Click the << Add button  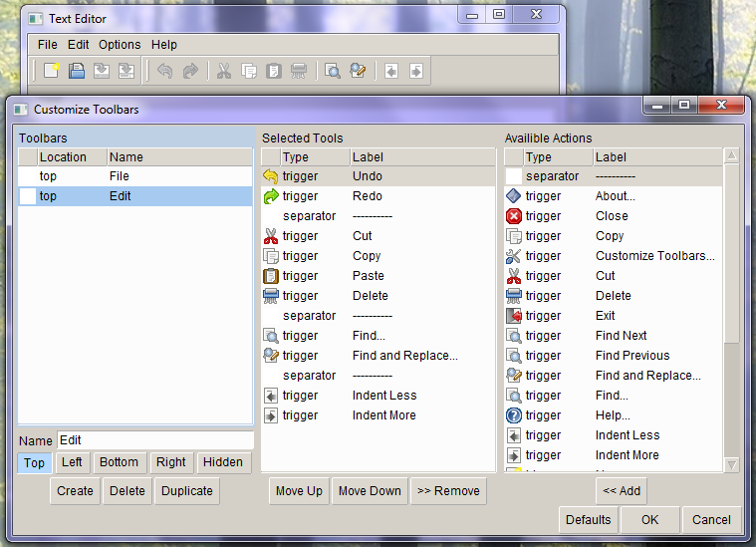pyautogui.click(x=622, y=491)
